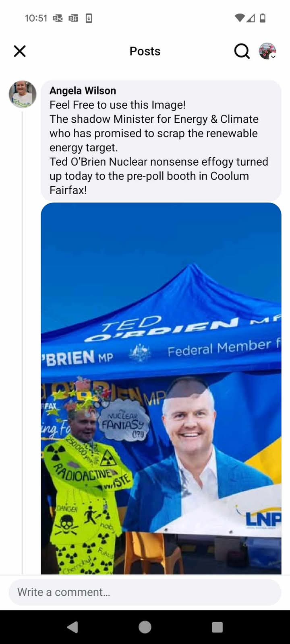This screenshot has height=644, width=290.
Task: Tap the second Outlook notification icon
Action: click(x=73, y=18)
